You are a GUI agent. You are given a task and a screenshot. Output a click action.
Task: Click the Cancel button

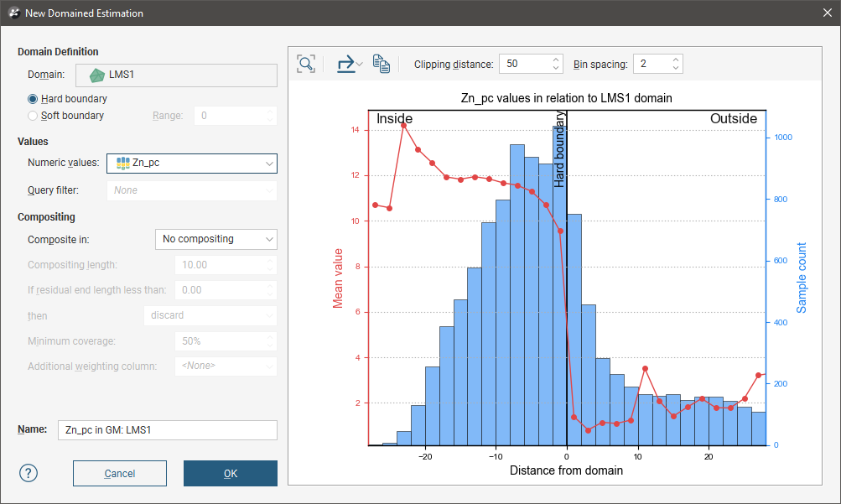(x=120, y=474)
